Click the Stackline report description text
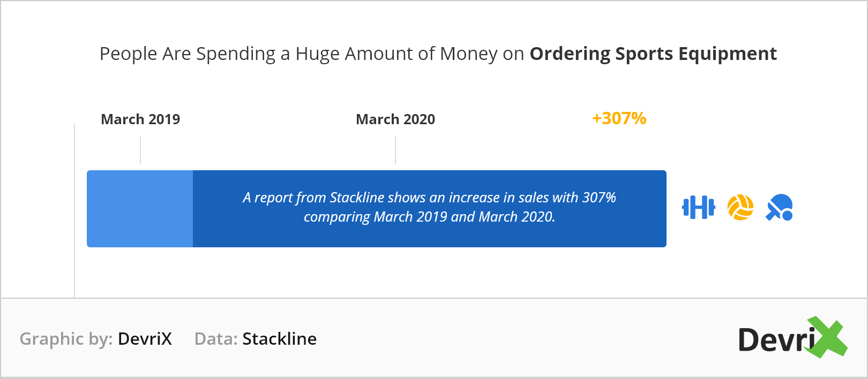This screenshot has width=868, height=379. pyautogui.click(x=430, y=207)
